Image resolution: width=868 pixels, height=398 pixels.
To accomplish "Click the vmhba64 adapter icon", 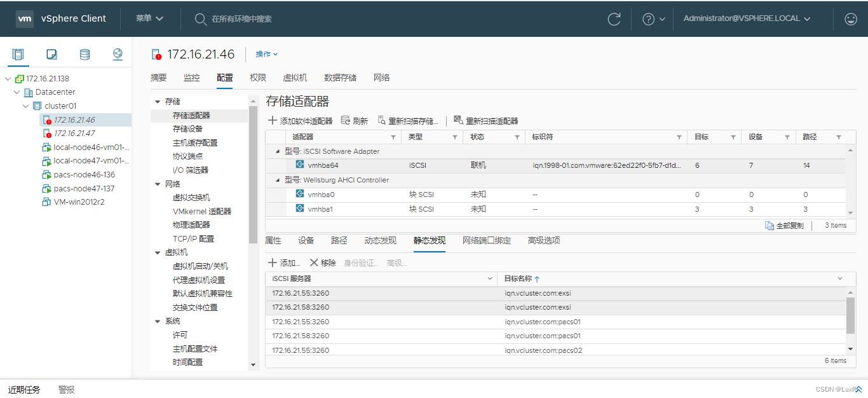I will click(300, 165).
